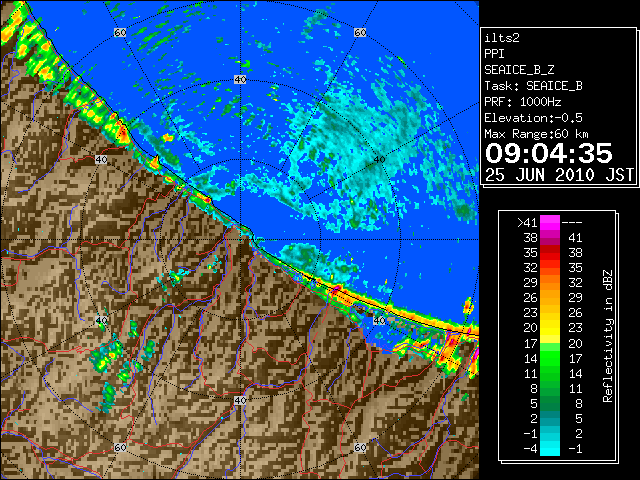Click the "ilts2" radar site label
This screenshot has height=480, width=640.
pos(502,38)
